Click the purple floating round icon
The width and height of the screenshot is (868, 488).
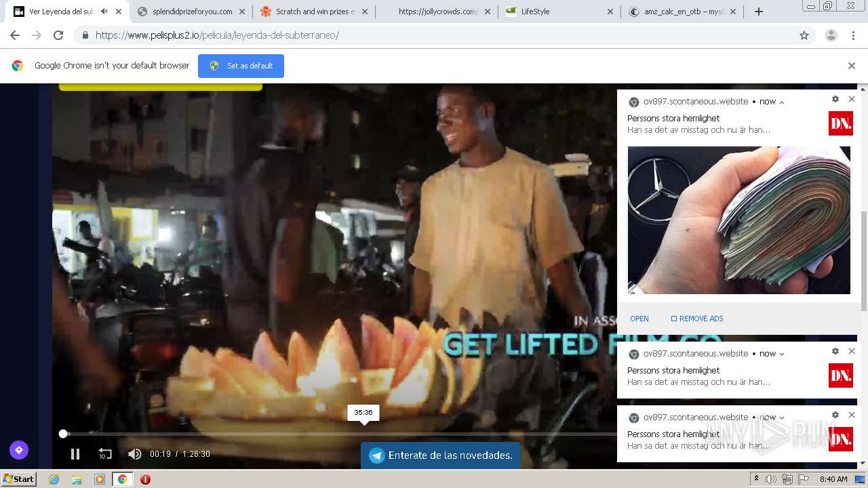[19, 449]
